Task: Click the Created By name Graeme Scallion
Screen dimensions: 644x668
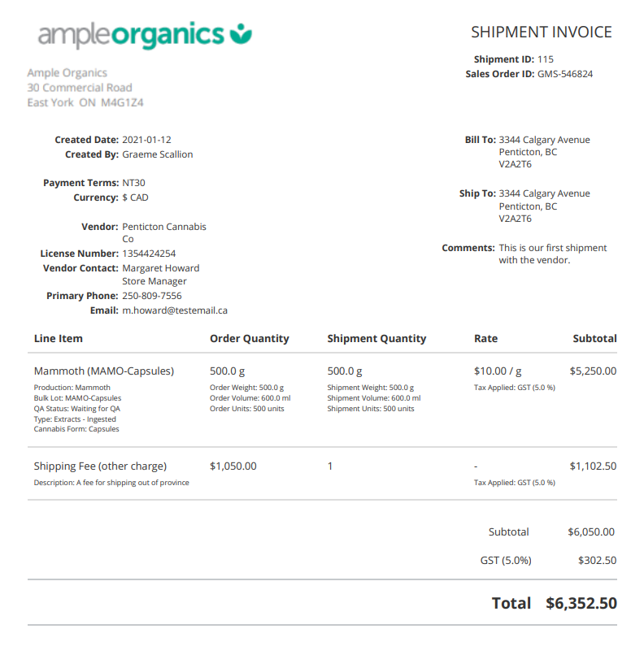Action: (x=158, y=154)
